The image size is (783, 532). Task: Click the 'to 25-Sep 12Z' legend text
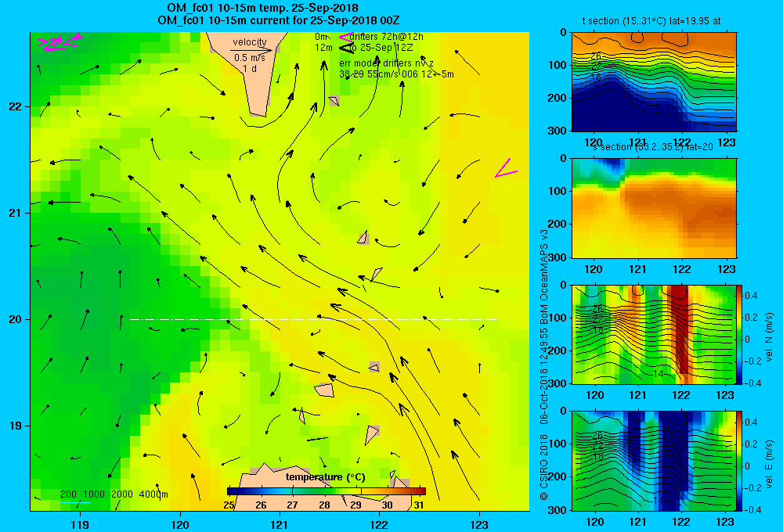381,48
